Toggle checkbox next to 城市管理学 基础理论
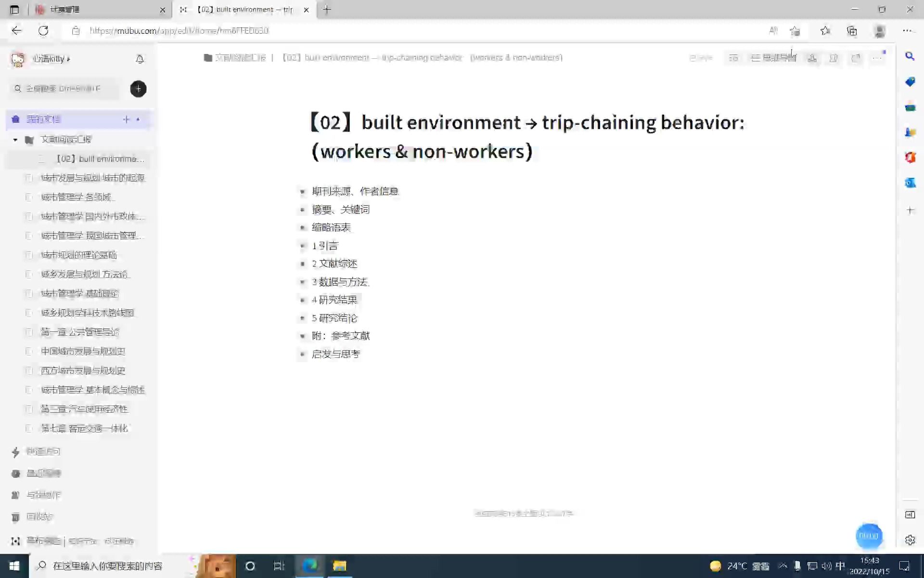Screen dimensions: 924x578 coord(29,293)
